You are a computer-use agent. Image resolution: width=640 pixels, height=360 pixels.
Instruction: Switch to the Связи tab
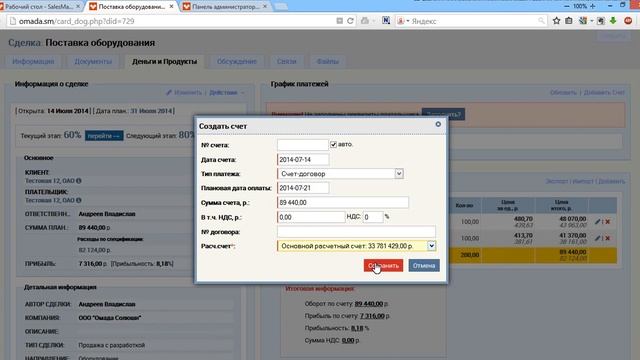pos(287,61)
